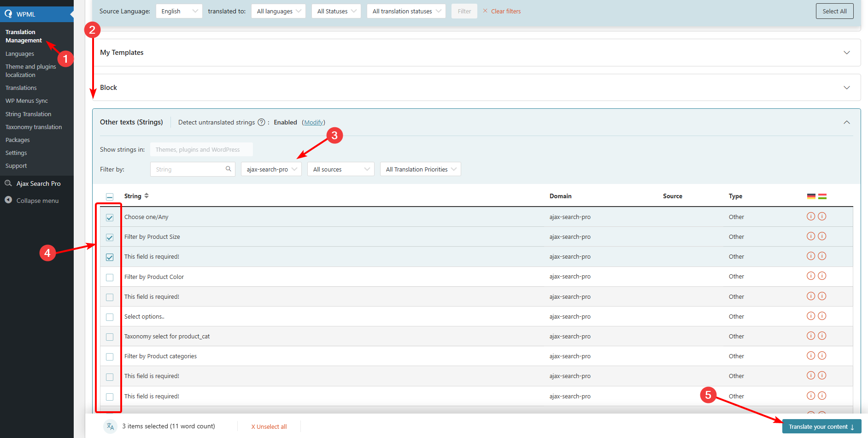Click the search magnifier in String filter
Image resolution: width=868 pixels, height=438 pixels.
228,169
